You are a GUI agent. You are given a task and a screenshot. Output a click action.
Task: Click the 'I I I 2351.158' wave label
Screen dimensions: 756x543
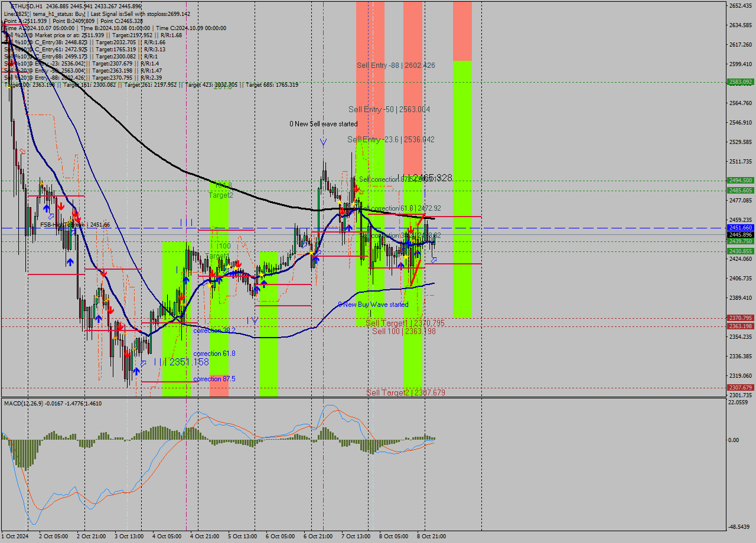181,362
